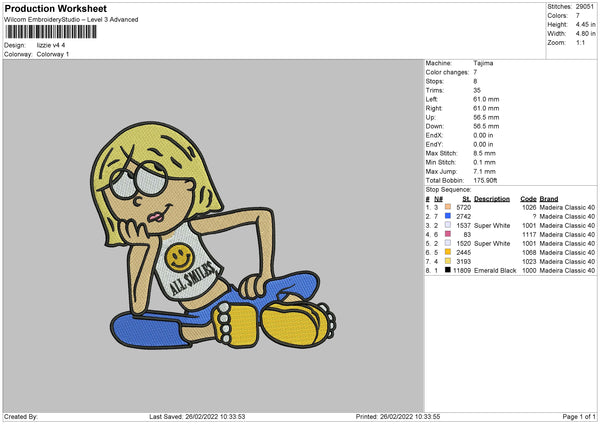The width and height of the screenshot is (600, 424).
Task: Click the stitch count 3193 in row 7
Action: 463,262
